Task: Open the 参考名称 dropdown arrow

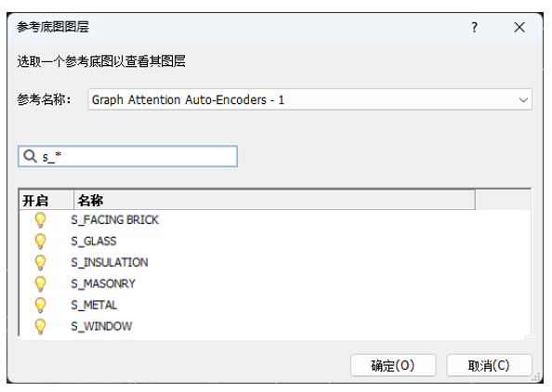Action: 523,100
